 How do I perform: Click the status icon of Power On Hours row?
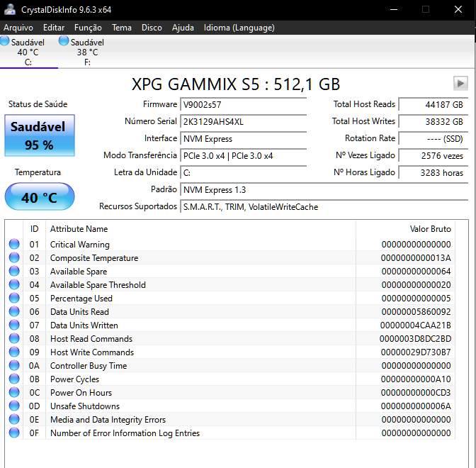click(14, 392)
